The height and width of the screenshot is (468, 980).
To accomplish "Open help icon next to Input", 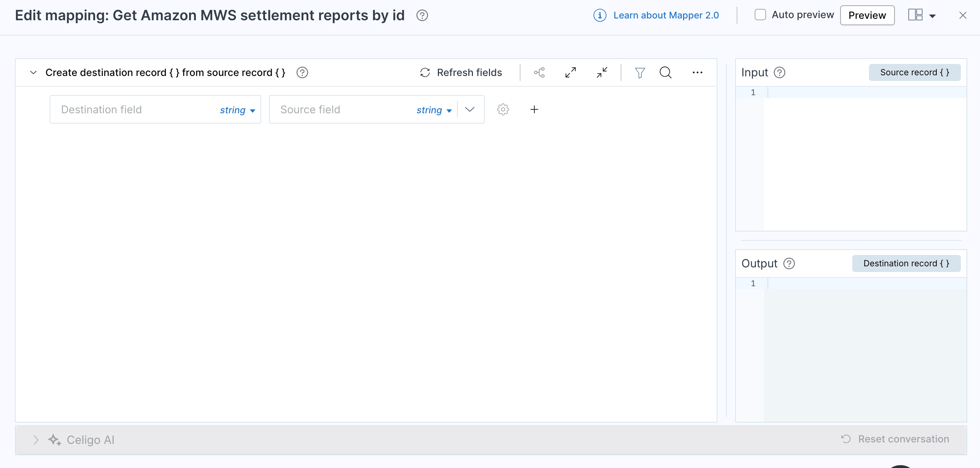I will (780, 72).
